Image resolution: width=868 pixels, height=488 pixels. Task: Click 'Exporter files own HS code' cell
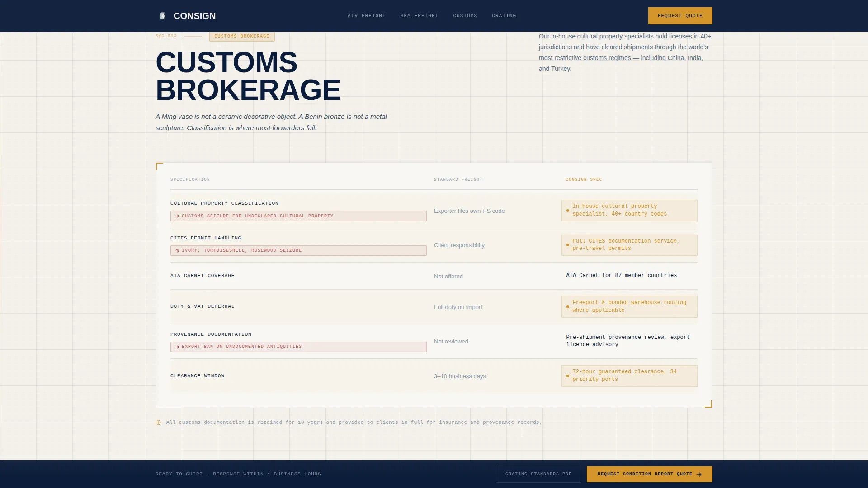469,211
